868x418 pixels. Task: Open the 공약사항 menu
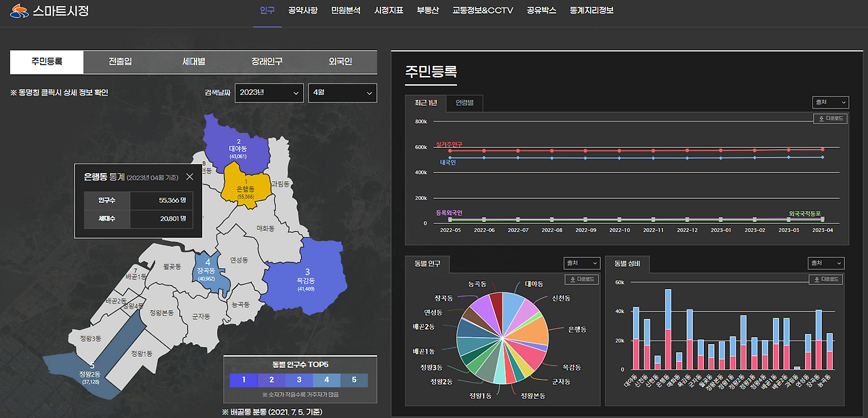[302, 11]
